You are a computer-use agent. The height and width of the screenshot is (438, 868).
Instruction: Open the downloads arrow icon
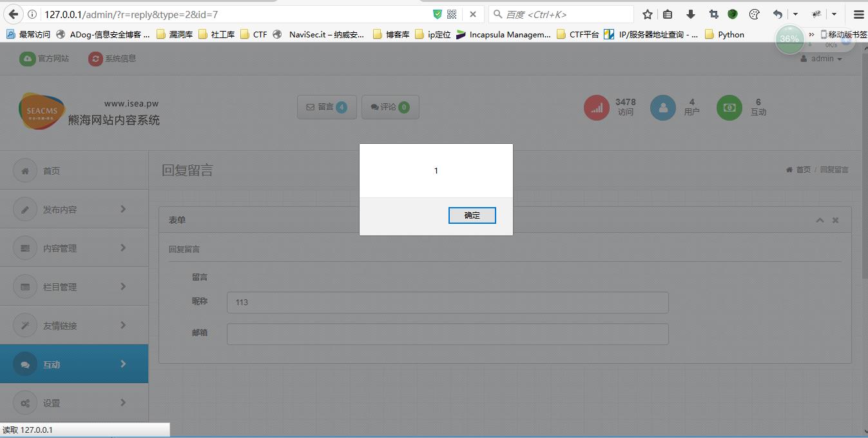click(x=691, y=14)
